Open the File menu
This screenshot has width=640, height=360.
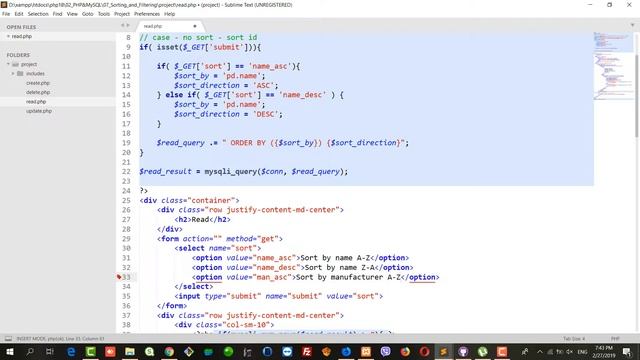tap(6, 14)
